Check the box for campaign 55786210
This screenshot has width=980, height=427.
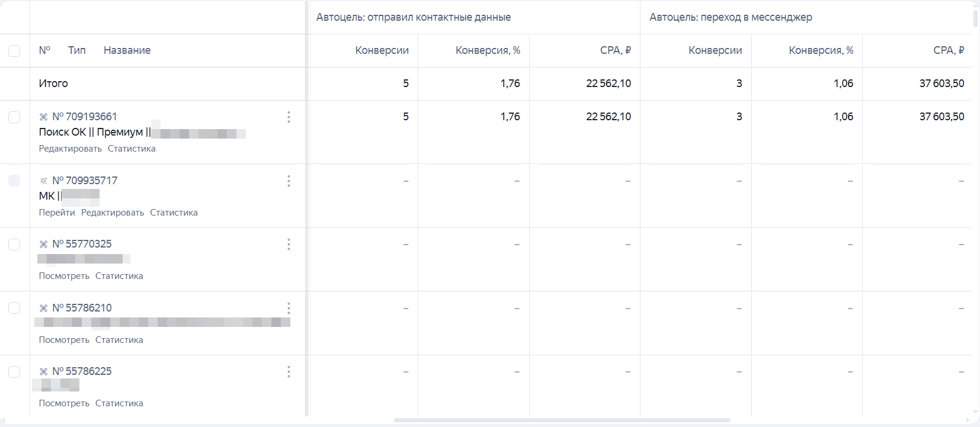14,308
